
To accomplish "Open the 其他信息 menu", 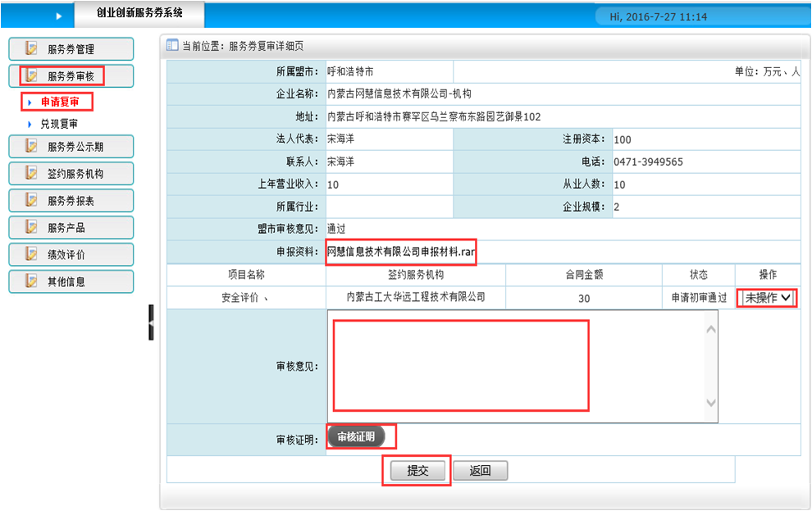I will tap(71, 281).
